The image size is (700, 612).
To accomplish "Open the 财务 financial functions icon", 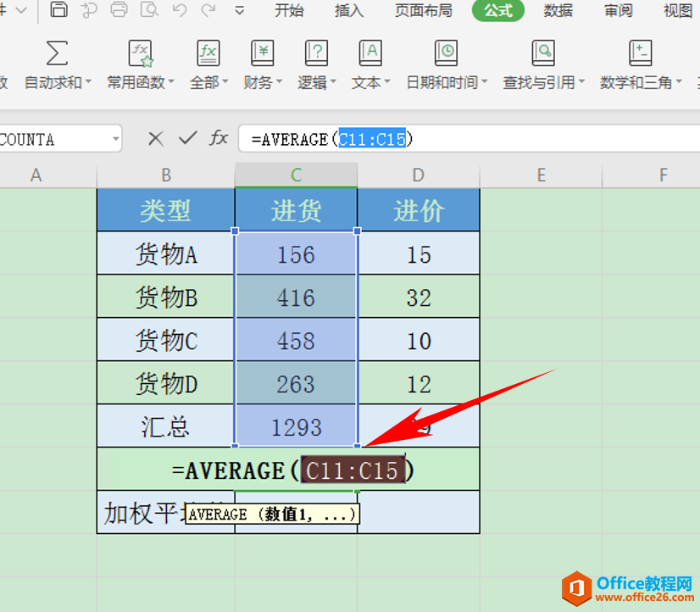I will click(263, 53).
